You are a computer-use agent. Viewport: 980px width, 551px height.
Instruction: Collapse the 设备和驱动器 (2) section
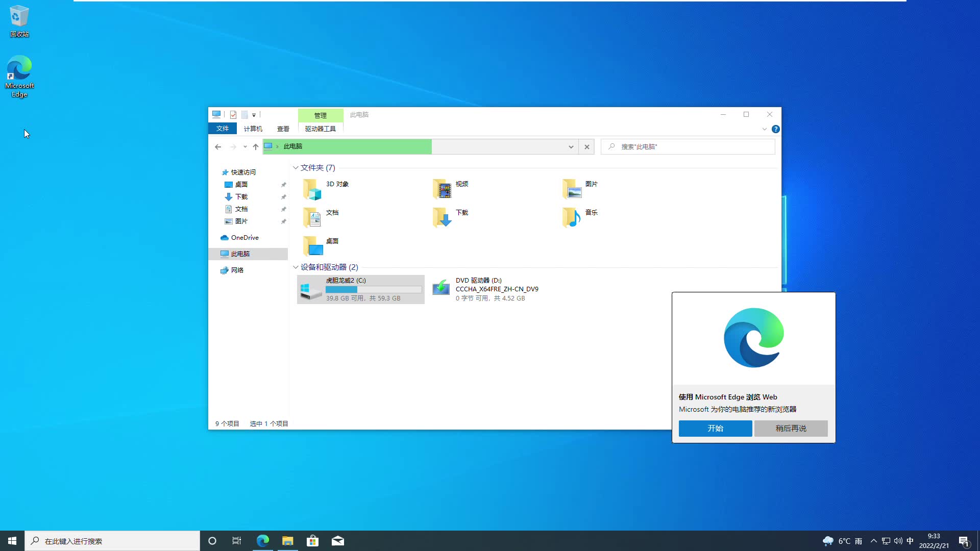tap(296, 267)
